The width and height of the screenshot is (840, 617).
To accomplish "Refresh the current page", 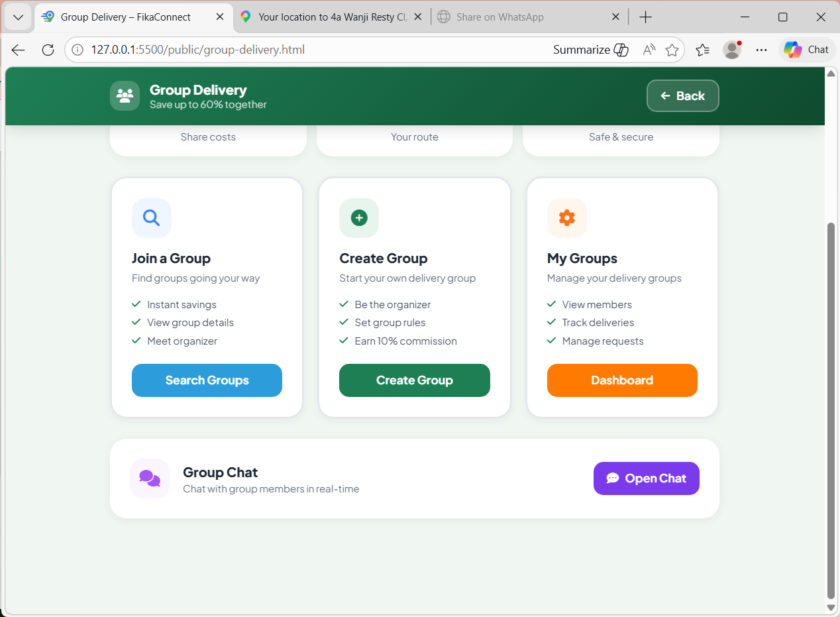I will [48, 50].
